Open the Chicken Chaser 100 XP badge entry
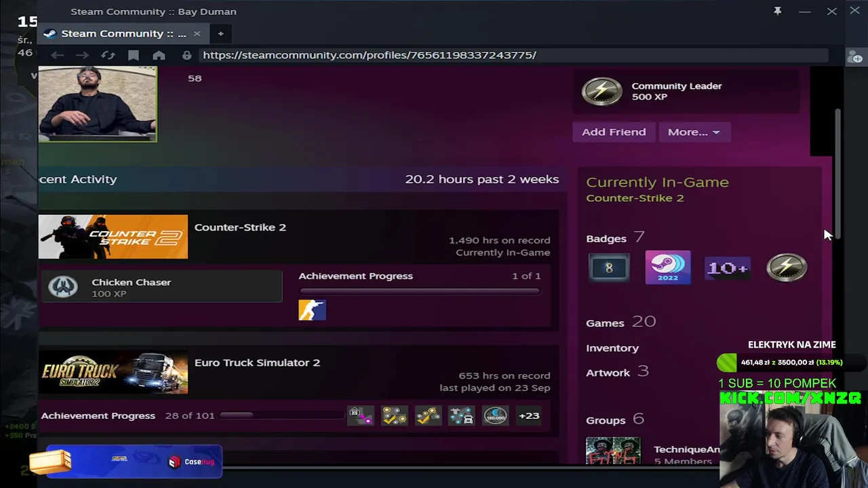The image size is (868, 488). click(161, 287)
